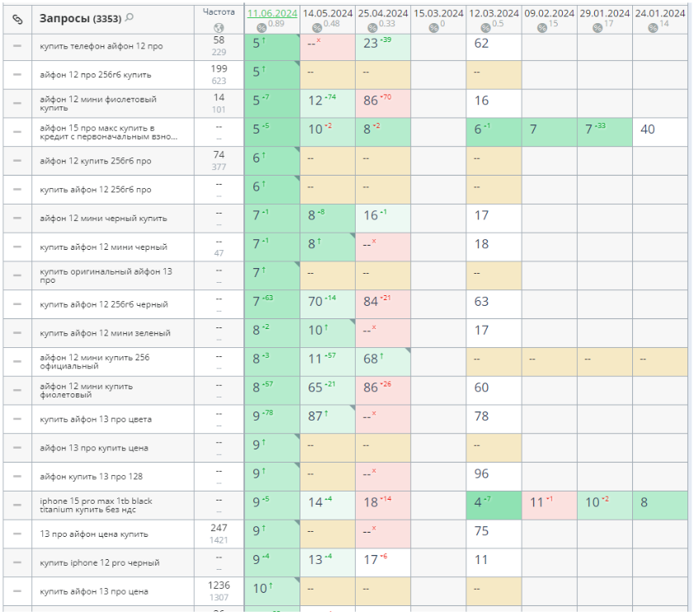Click the dash icon beside 'купить айфон 12 мини черный'

tap(17, 247)
